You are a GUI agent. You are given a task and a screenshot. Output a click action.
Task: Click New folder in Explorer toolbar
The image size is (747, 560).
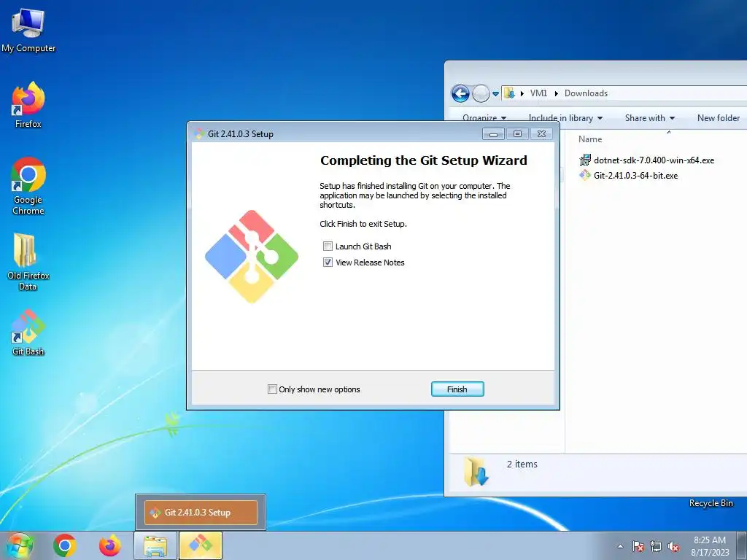coord(719,118)
